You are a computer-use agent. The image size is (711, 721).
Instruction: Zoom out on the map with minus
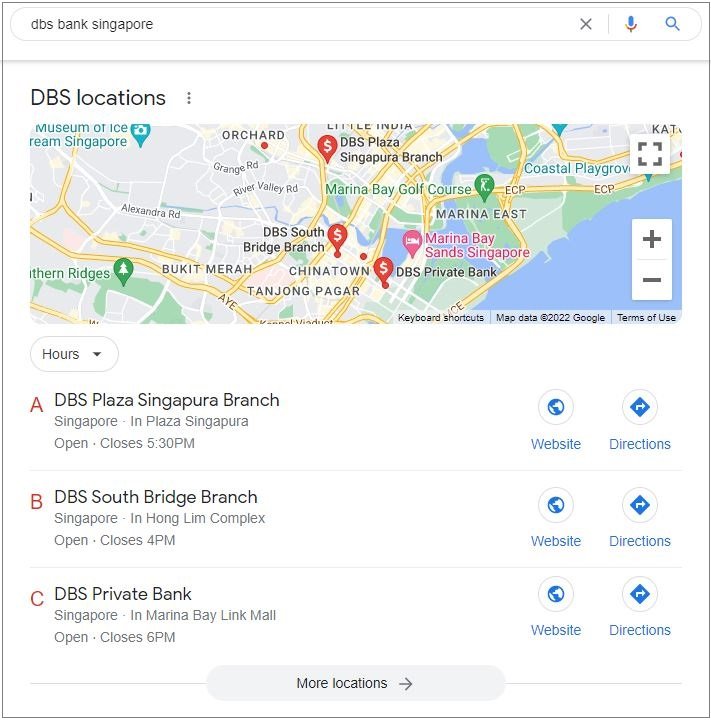click(x=652, y=280)
